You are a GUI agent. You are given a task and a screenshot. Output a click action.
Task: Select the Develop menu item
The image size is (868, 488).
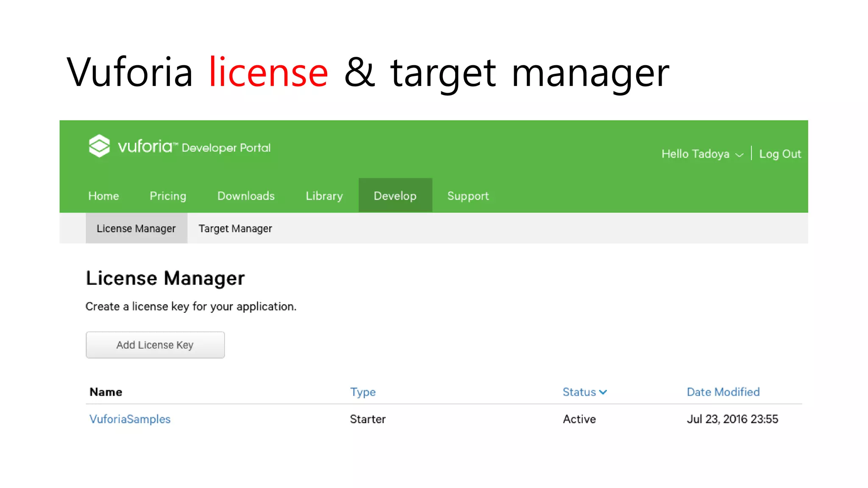(395, 196)
